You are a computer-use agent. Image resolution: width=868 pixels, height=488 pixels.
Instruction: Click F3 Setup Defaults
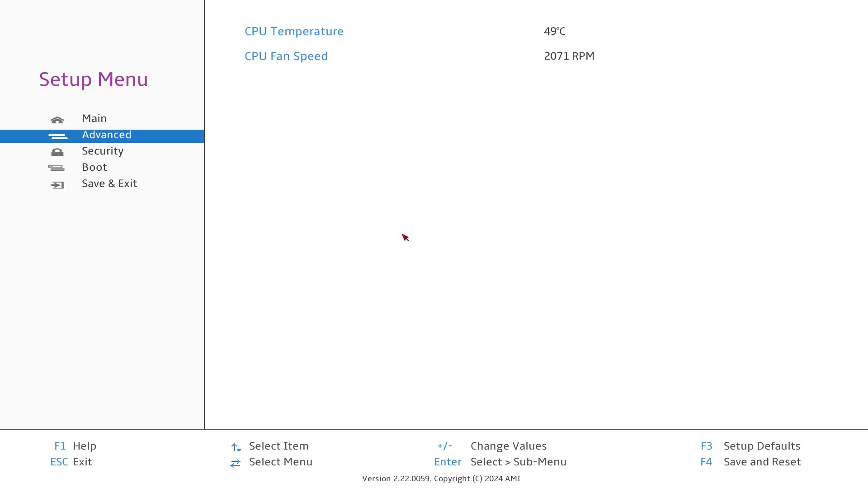(x=707, y=446)
